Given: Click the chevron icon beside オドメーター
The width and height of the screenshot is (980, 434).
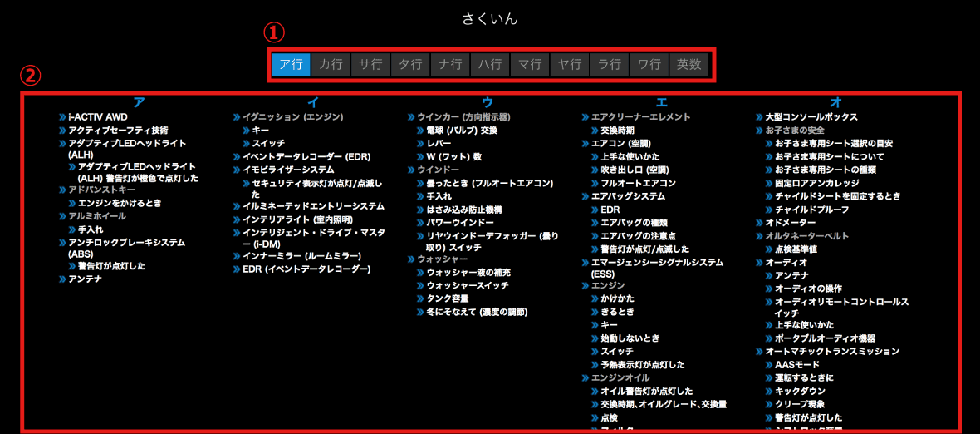Looking at the screenshot, I should pos(759,223).
